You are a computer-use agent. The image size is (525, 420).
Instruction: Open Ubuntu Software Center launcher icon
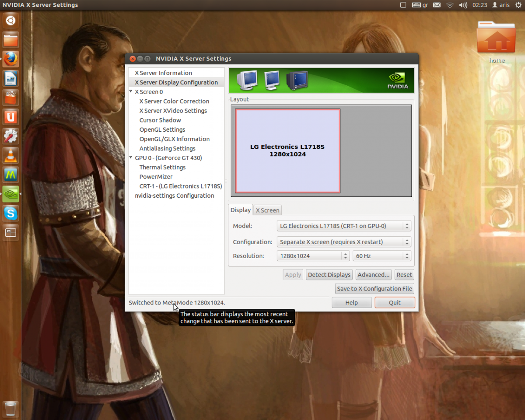pos(11,98)
